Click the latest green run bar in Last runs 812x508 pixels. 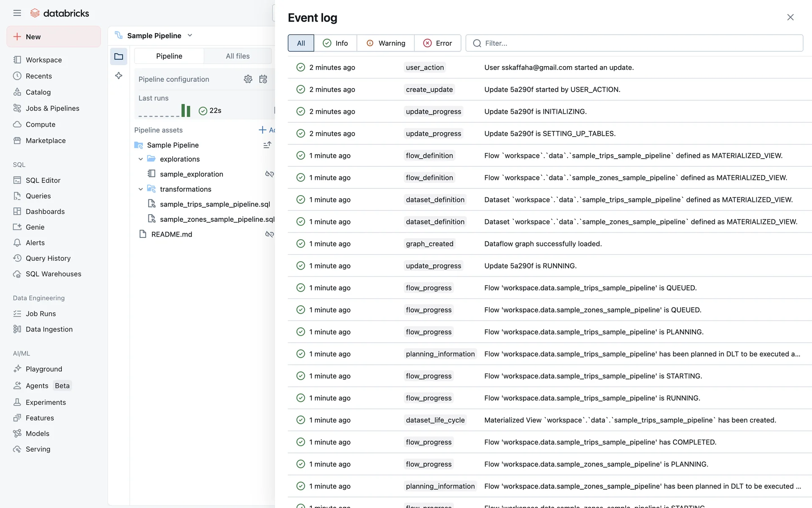coord(188,110)
